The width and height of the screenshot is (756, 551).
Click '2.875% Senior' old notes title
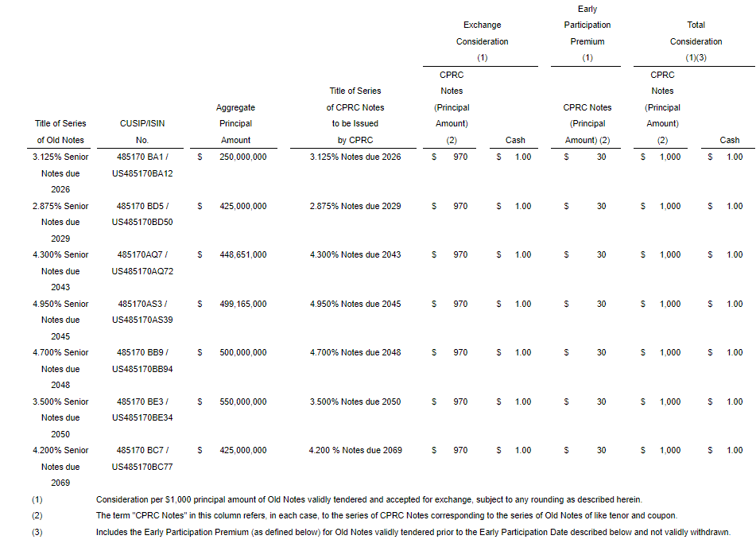pos(60,206)
